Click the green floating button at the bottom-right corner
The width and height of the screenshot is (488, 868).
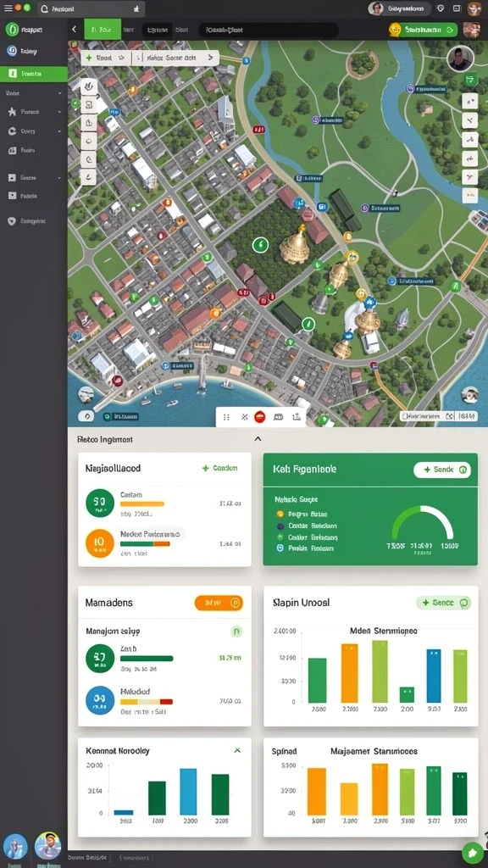click(x=472, y=851)
